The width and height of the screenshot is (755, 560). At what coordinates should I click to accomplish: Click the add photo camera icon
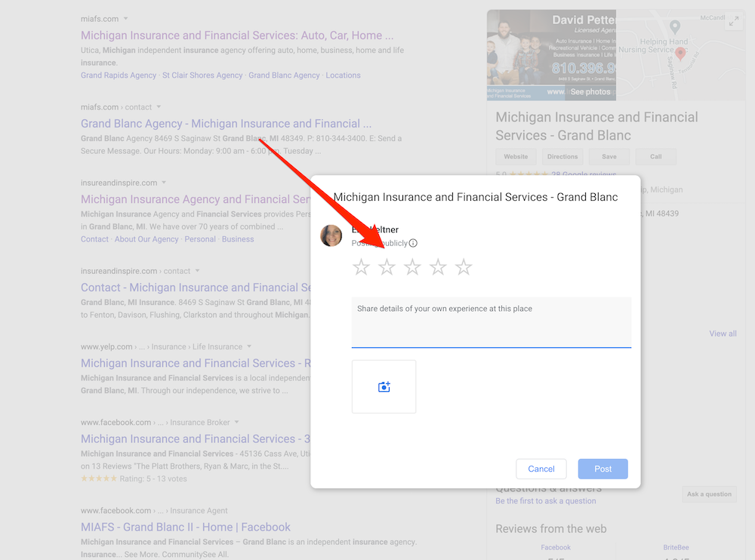pos(384,386)
